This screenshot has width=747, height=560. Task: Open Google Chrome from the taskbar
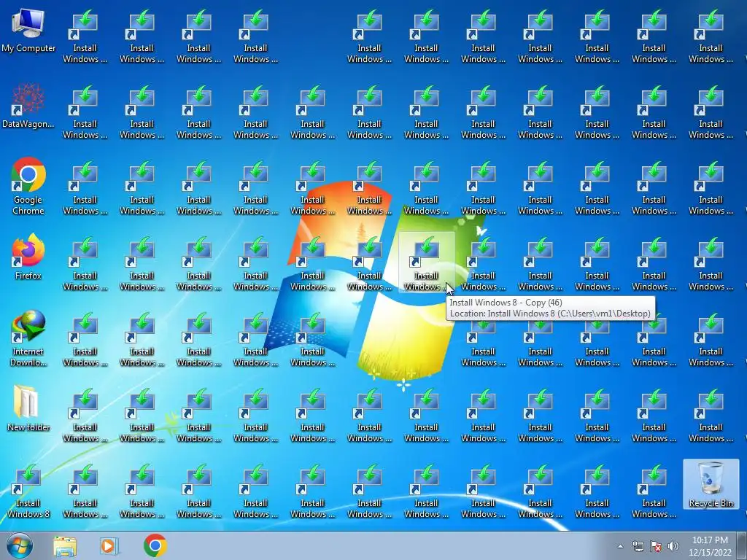155,545
